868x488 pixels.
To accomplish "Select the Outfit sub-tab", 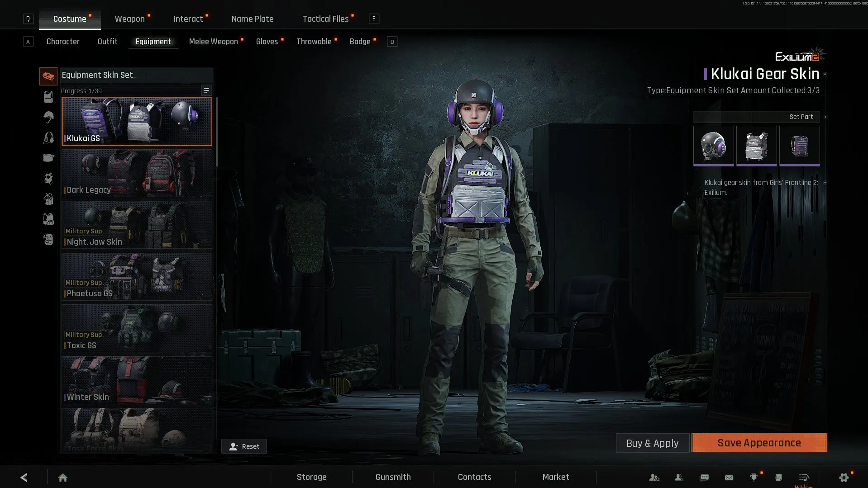I will 108,42.
